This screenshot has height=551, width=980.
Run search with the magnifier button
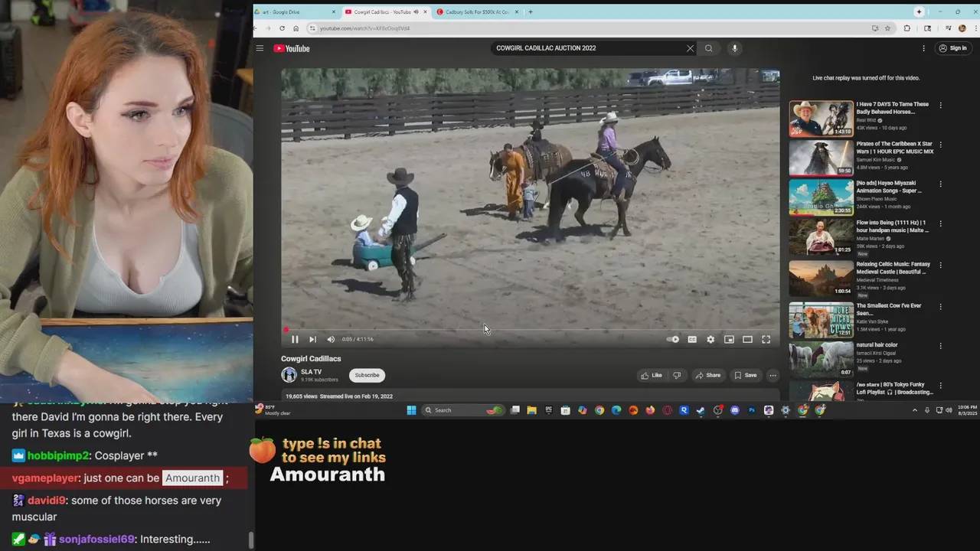709,48
